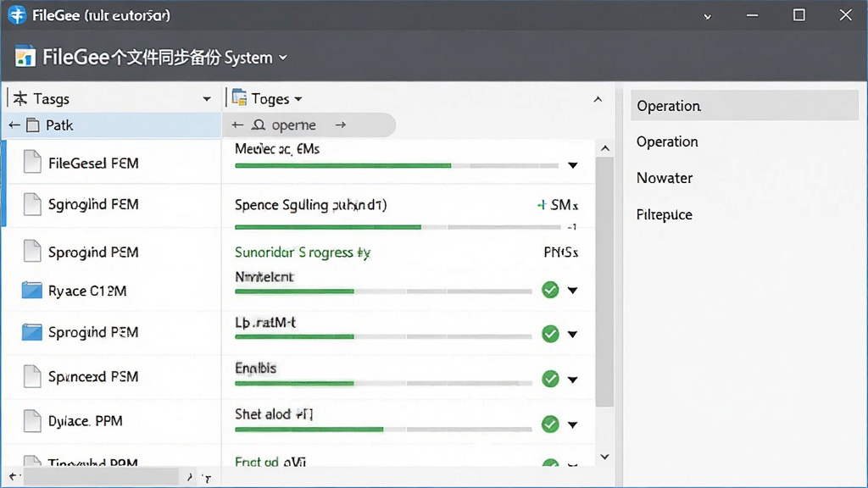
Task: Expand the Shet alod row dropdown arrow
Action: 573,425
